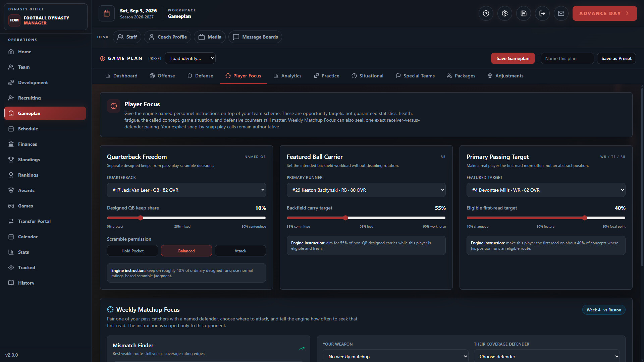The image size is (644, 362).
Task: Open the Primary Runner Keaton Bachynski dropdown
Action: click(366, 190)
